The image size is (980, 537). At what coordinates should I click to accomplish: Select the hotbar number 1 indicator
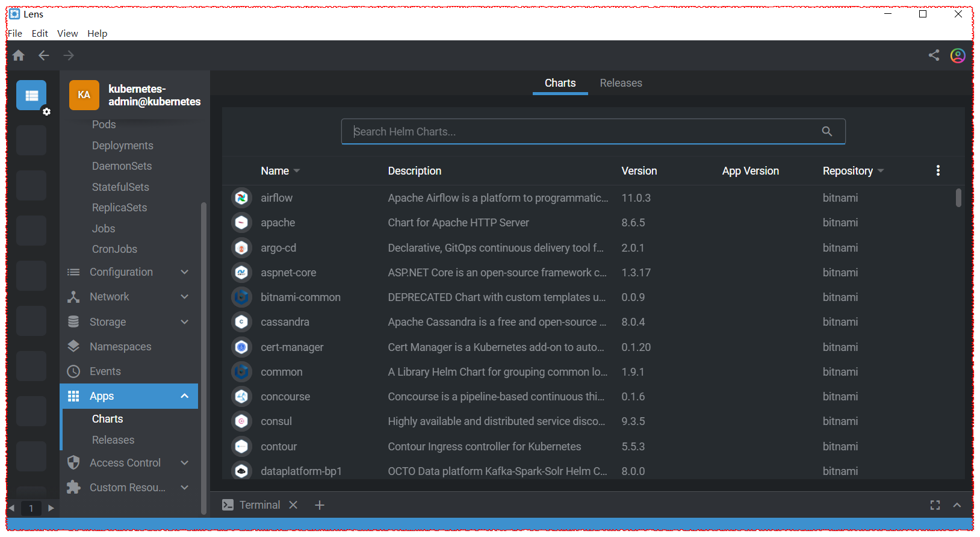click(31, 508)
